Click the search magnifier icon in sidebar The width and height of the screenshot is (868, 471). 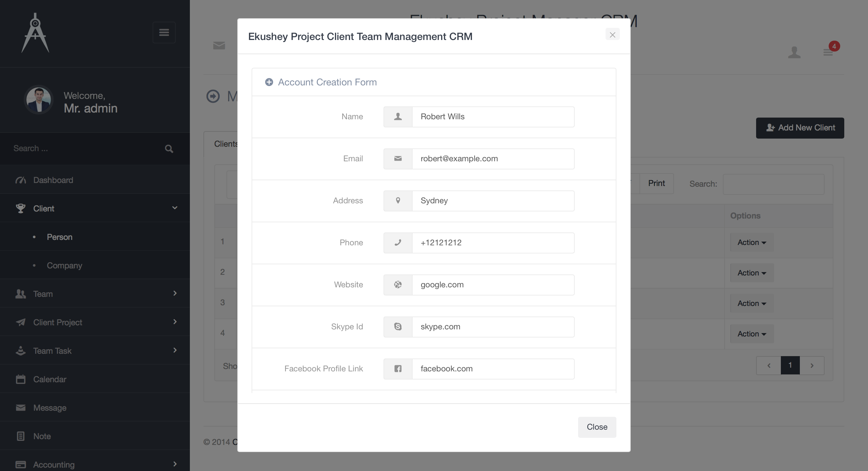coord(169,149)
